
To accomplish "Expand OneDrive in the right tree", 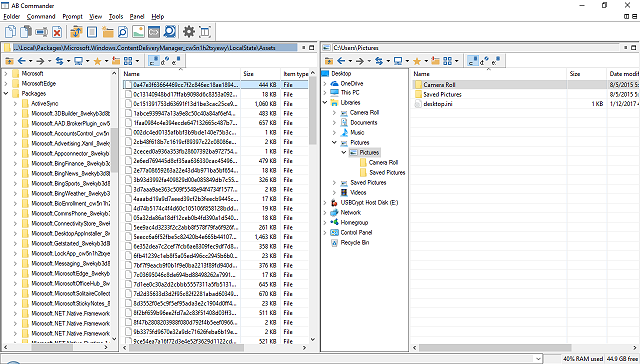I will [325, 83].
